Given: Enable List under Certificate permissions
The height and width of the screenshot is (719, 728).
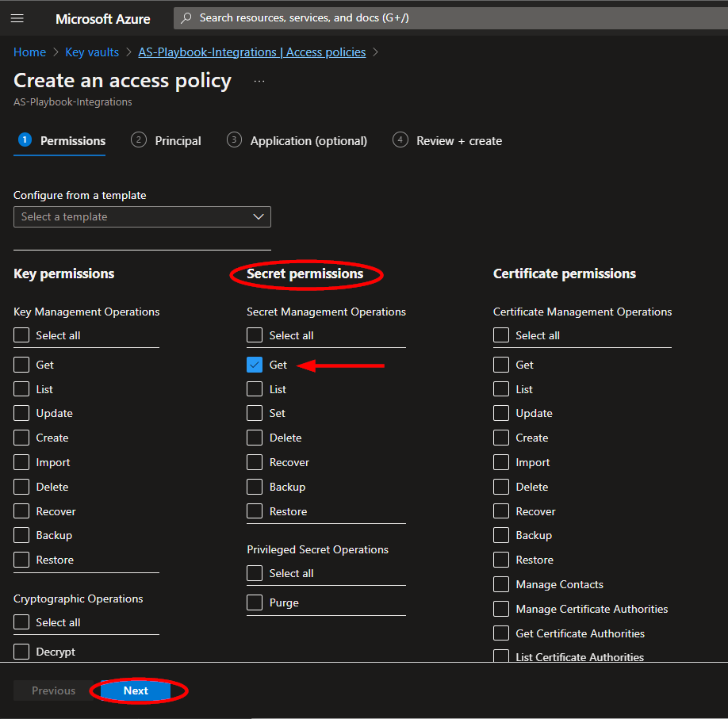Looking at the screenshot, I should tap(501, 389).
